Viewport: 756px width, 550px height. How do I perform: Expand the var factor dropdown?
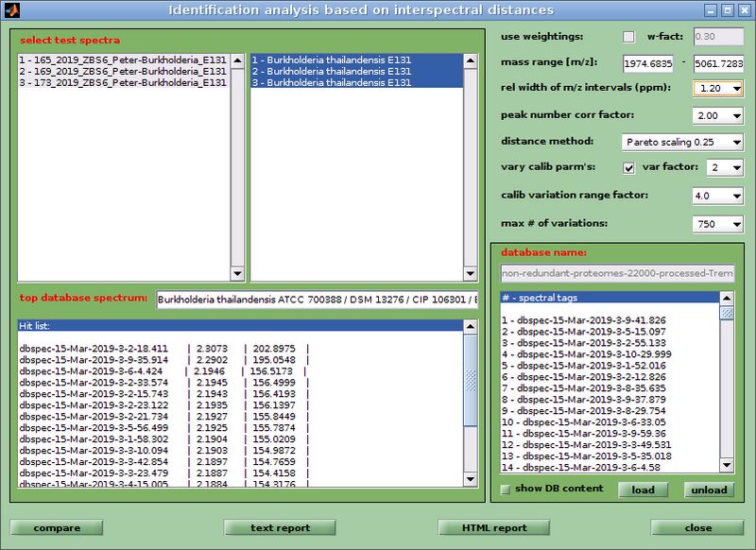point(725,168)
